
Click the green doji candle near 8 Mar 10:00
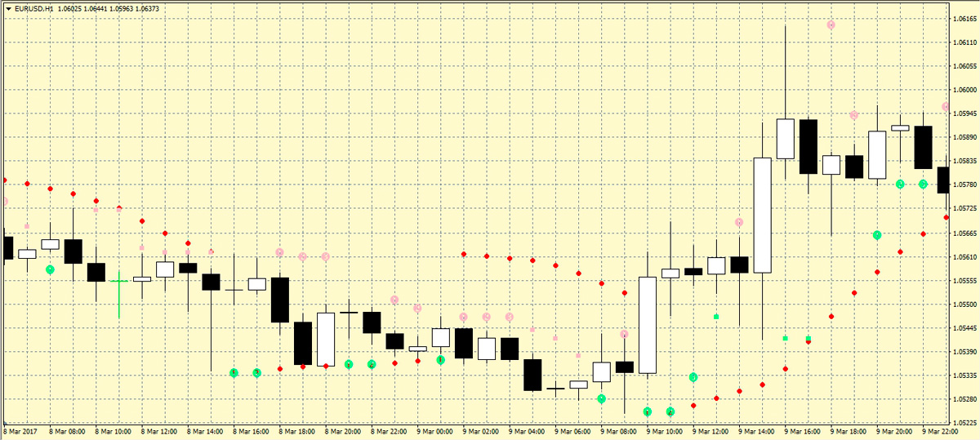[119, 281]
